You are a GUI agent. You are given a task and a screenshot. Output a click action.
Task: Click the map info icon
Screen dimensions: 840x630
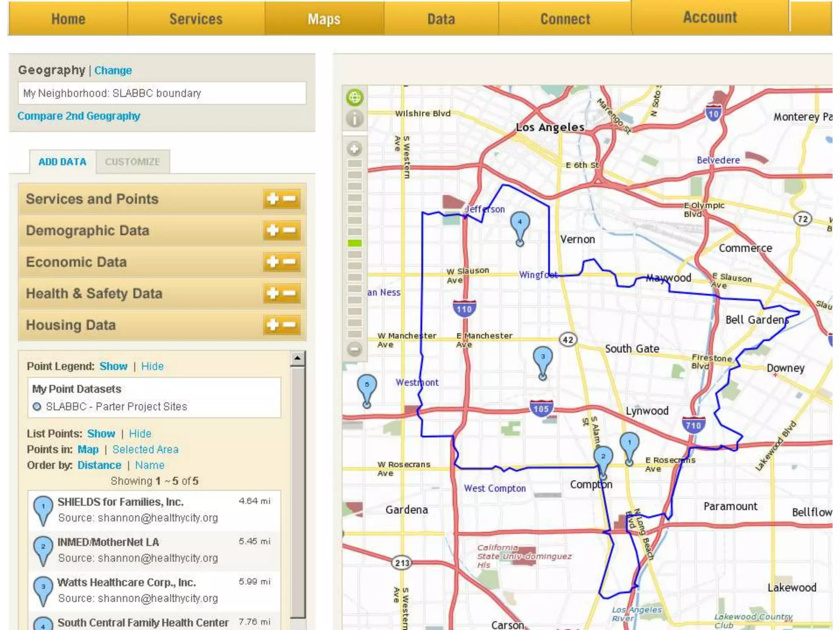coord(355,119)
